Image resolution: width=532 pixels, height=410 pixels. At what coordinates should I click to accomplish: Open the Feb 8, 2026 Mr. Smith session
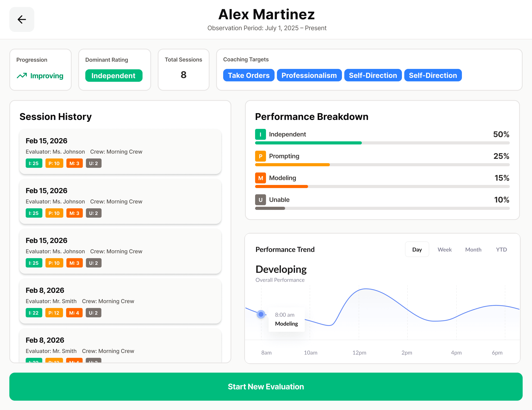pos(120,301)
